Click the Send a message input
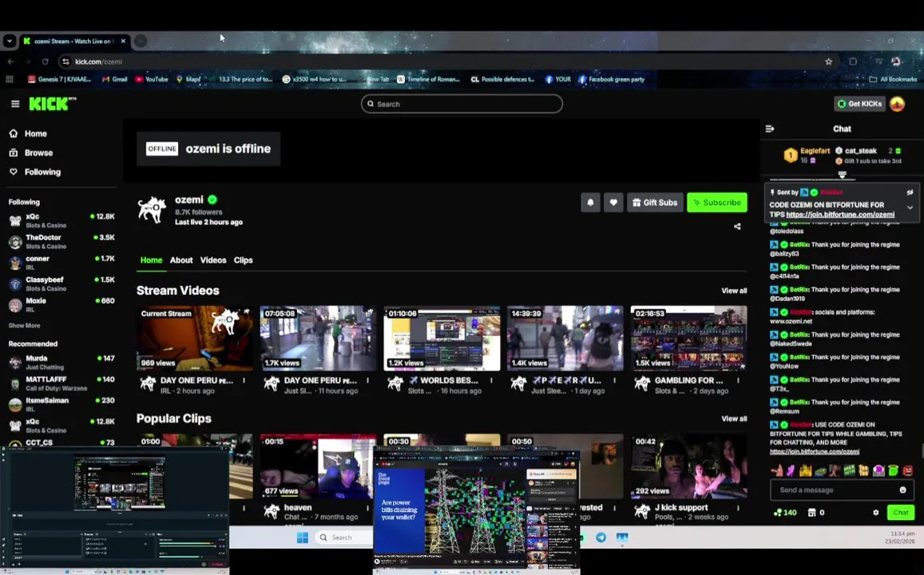 click(x=835, y=490)
